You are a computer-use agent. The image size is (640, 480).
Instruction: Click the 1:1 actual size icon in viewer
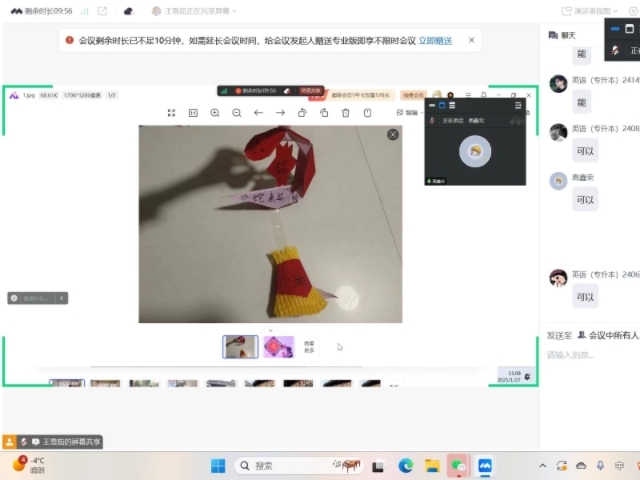tap(193, 113)
